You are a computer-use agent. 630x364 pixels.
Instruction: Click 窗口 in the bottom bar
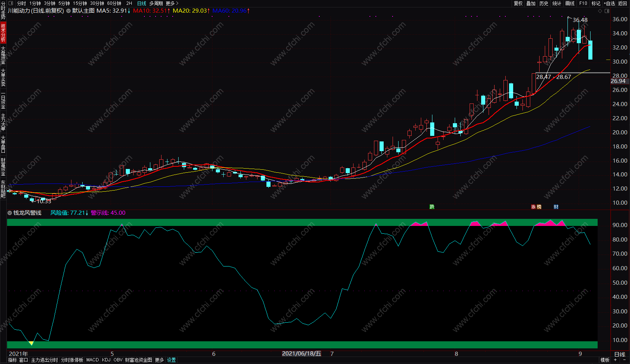pos(23,360)
